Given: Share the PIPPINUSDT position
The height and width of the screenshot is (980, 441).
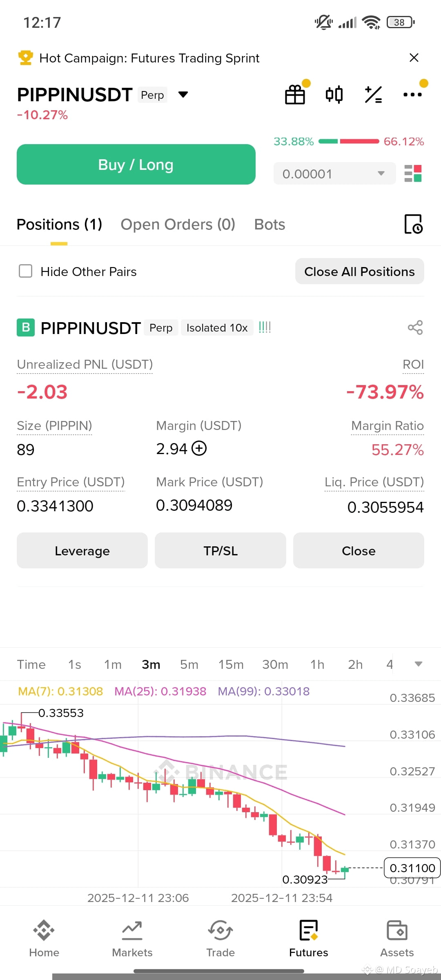Looking at the screenshot, I should (415, 327).
